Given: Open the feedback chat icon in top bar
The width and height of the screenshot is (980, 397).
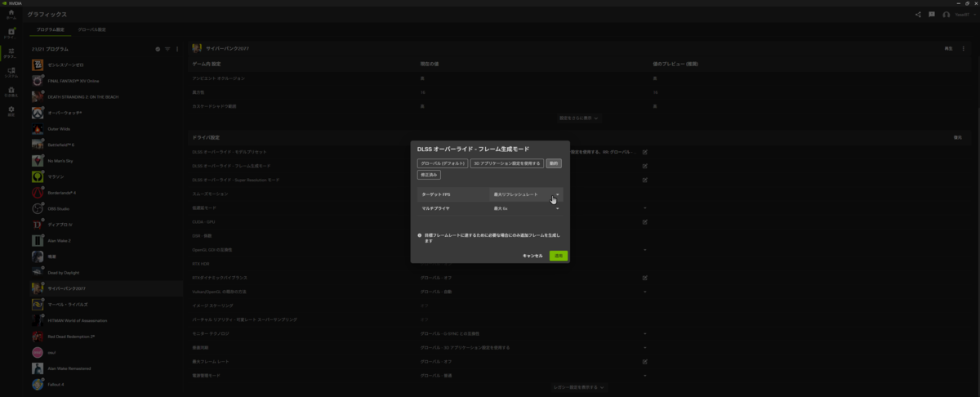Looking at the screenshot, I should [x=932, y=14].
